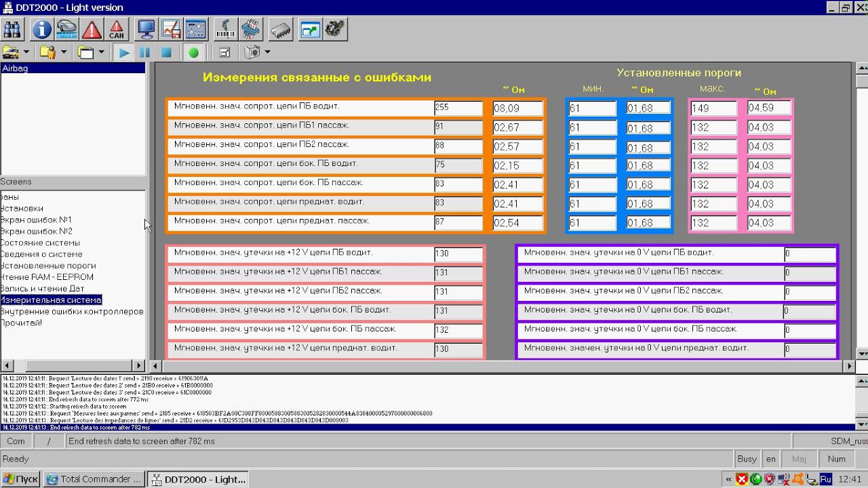Open 'Установленные пороги' screen
Image resolution: width=868 pixels, height=488 pixels.
pos(49,266)
